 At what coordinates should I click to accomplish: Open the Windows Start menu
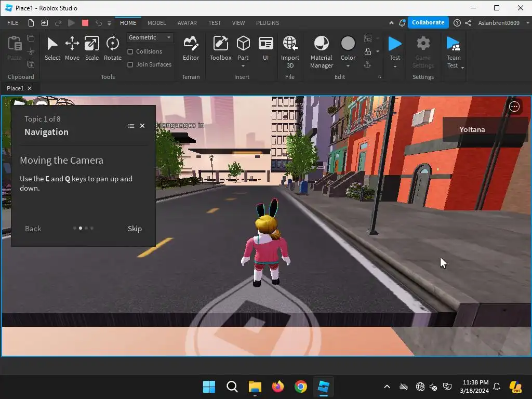209,387
